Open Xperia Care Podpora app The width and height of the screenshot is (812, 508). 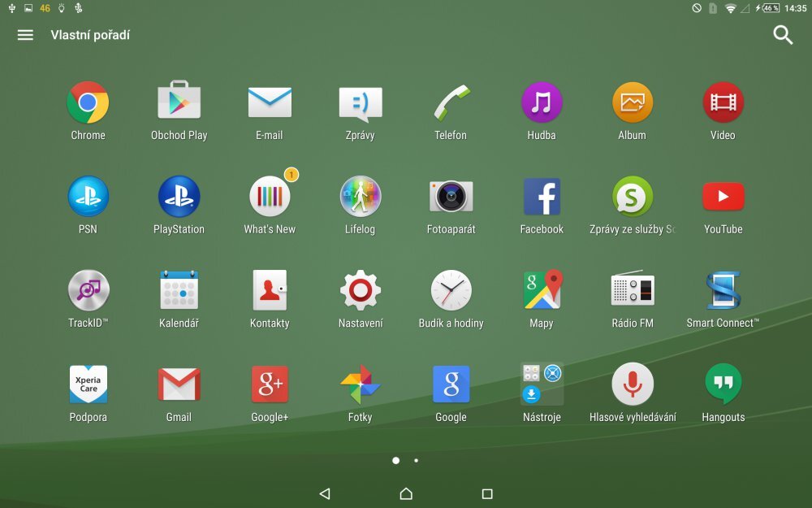[89, 384]
